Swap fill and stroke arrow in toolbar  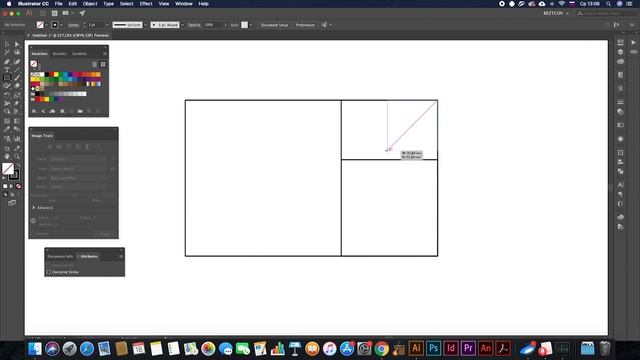coord(18,166)
